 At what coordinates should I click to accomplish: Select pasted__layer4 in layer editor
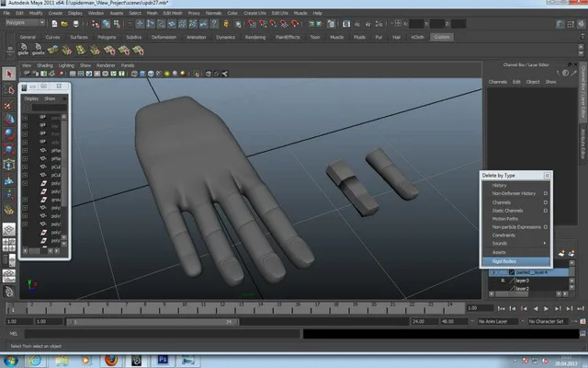click(x=531, y=272)
